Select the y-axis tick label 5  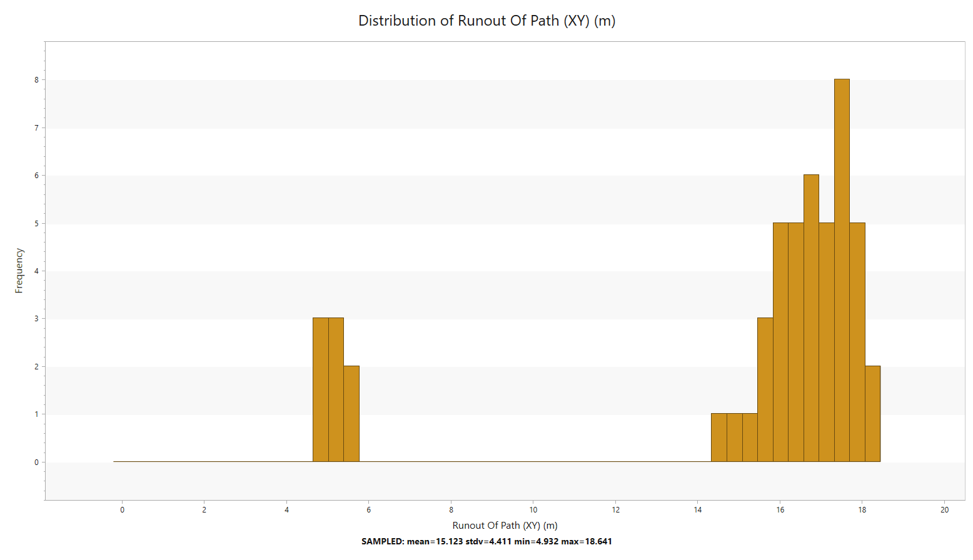pyautogui.click(x=36, y=224)
